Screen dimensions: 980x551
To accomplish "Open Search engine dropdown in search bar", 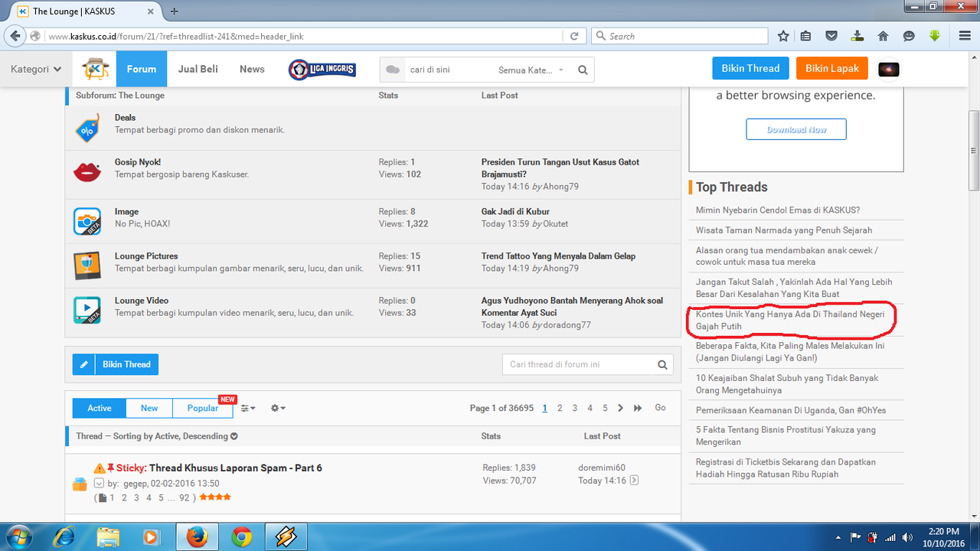I will (x=601, y=36).
